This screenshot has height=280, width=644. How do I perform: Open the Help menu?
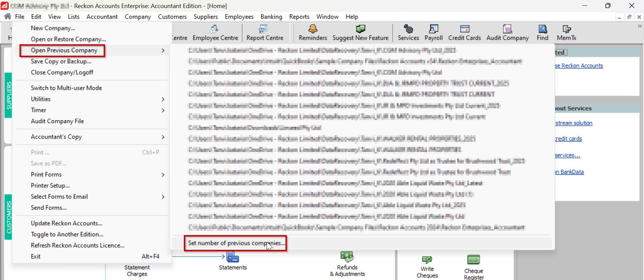pos(352,16)
